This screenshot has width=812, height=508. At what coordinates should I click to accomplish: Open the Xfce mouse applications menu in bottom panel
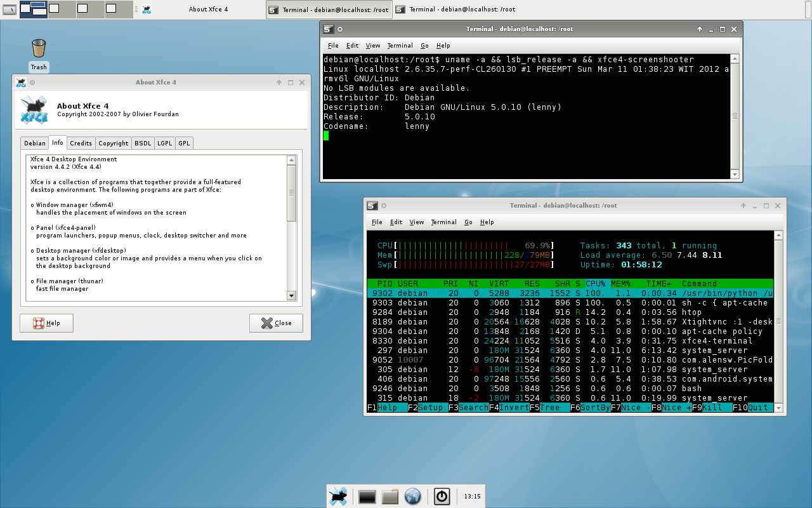338,497
